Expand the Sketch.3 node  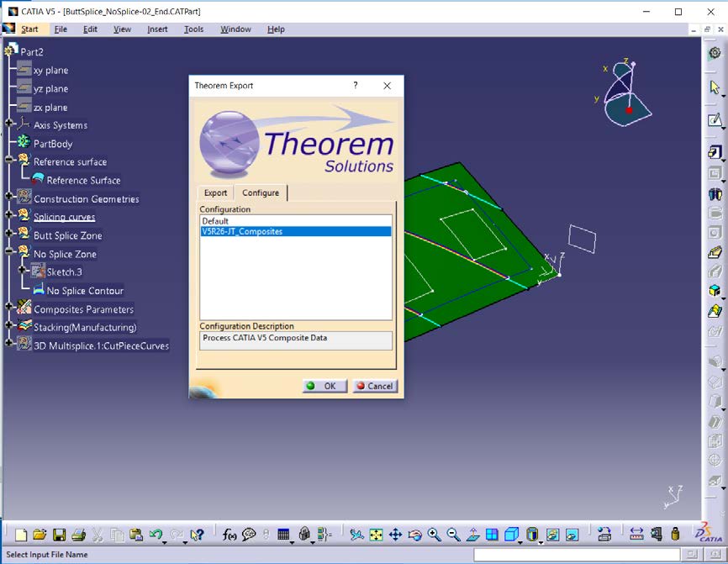point(22,270)
